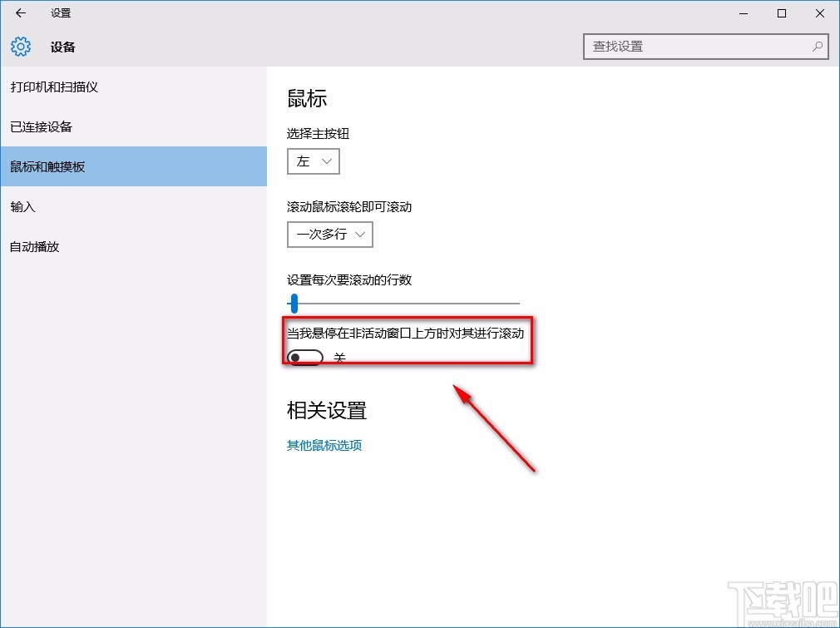Adjust the lines-to-scroll slider handle
This screenshot has width=840, height=628.
(x=294, y=303)
